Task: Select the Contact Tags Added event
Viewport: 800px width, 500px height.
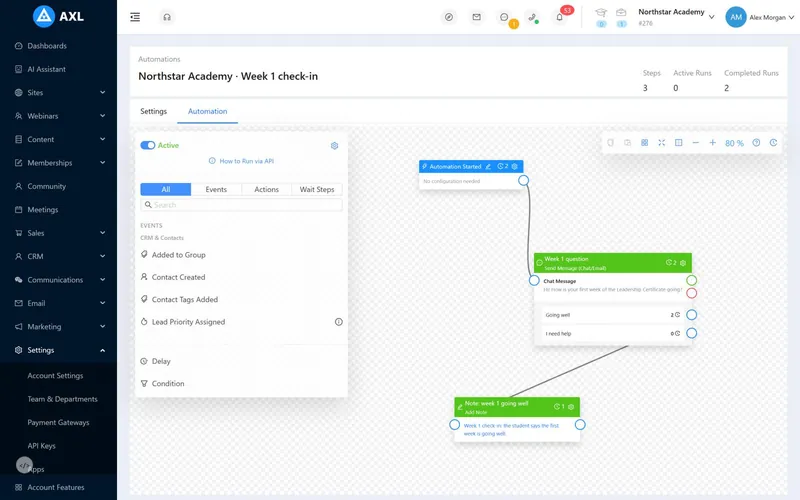Action: point(185,299)
